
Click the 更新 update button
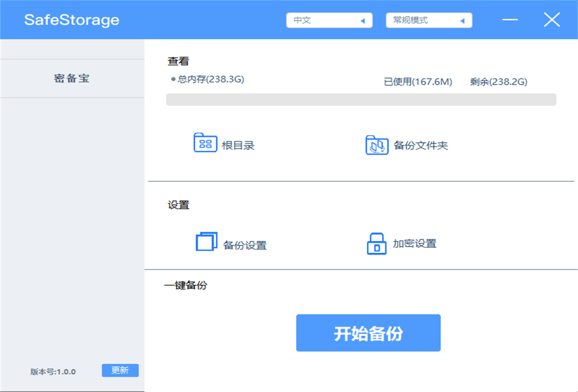pos(120,370)
